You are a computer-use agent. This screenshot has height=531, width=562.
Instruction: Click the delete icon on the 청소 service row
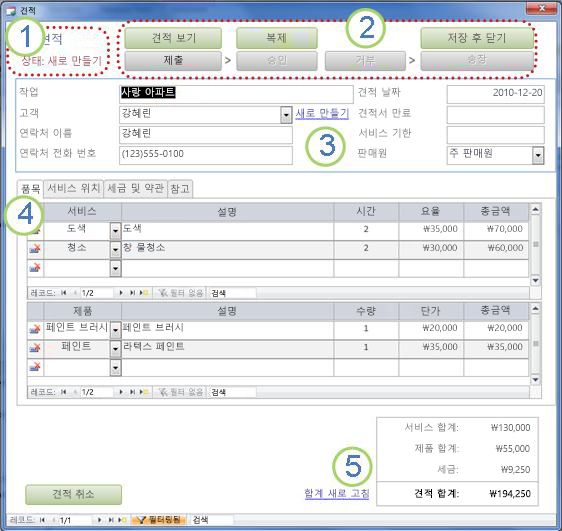(x=35, y=248)
